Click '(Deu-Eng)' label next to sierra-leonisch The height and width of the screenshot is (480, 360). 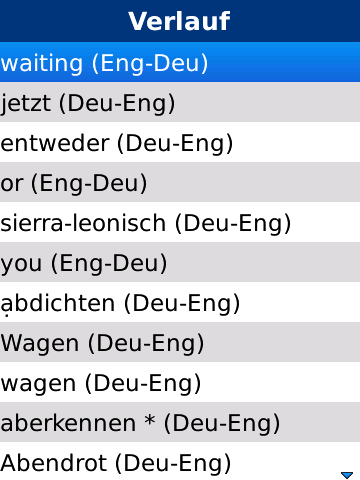(x=233, y=224)
